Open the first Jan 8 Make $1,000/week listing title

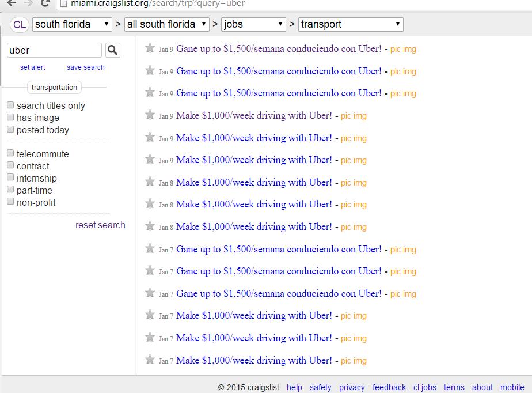tap(254, 183)
